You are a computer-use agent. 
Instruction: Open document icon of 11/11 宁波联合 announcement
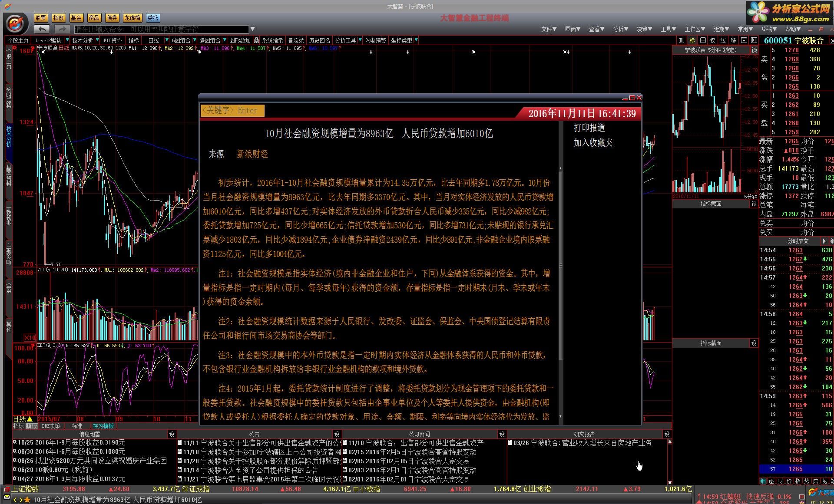coord(180,443)
